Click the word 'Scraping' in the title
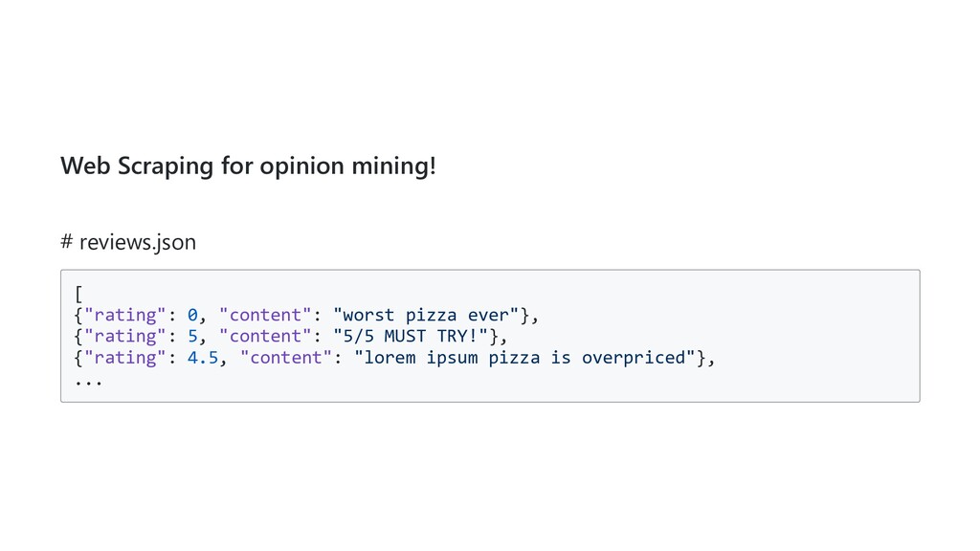 pos(167,166)
